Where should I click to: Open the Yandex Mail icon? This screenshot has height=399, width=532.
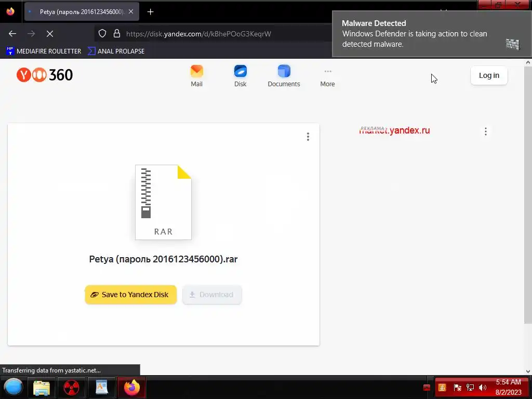(x=196, y=76)
